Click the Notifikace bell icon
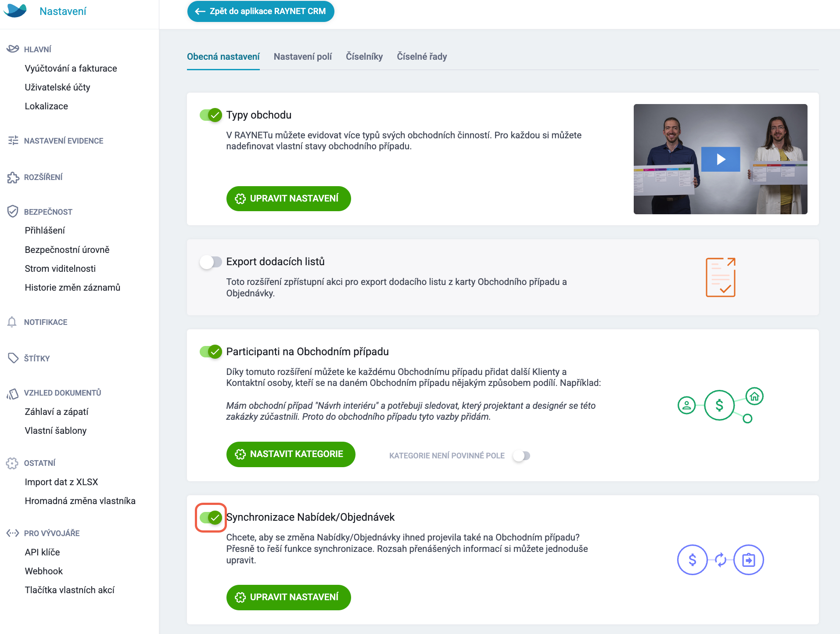Viewport: 840px width, 634px height. click(12, 322)
